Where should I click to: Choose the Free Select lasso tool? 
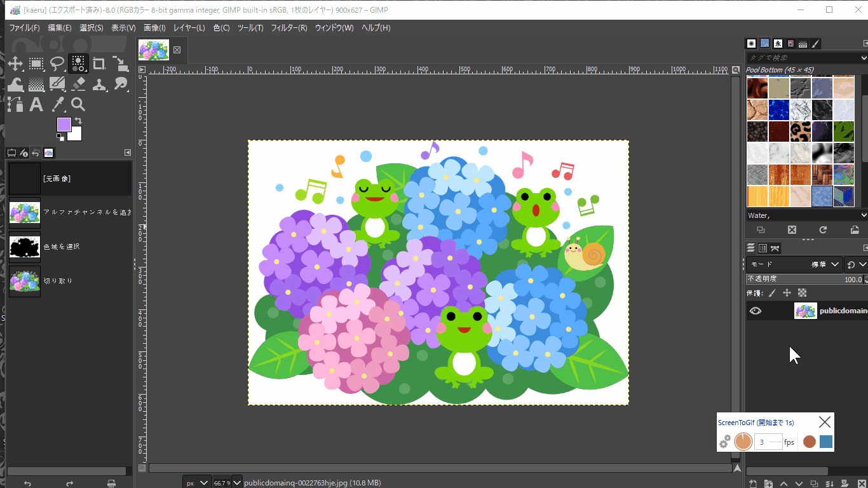click(x=57, y=64)
